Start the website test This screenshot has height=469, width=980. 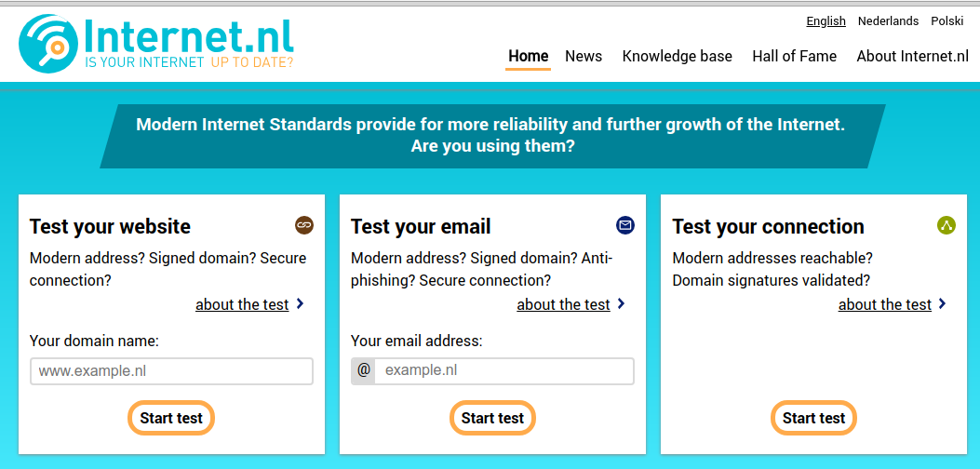pos(171,418)
